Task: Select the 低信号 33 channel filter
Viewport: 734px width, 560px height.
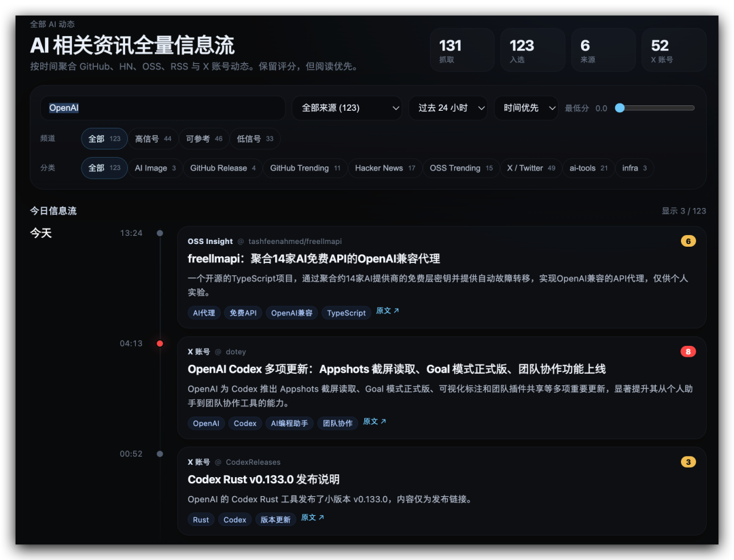Action: pyautogui.click(x=255, y=139)
